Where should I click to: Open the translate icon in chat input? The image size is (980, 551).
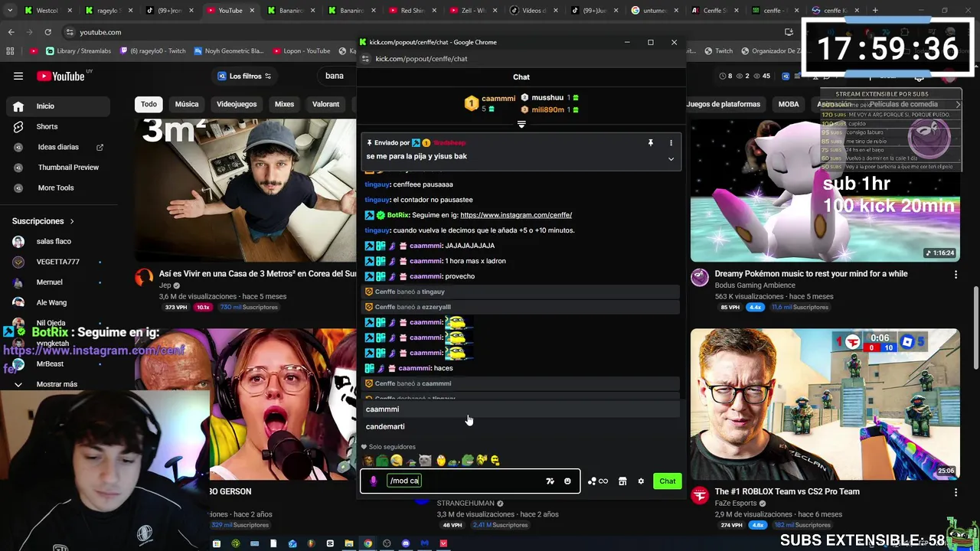point(550,481)
